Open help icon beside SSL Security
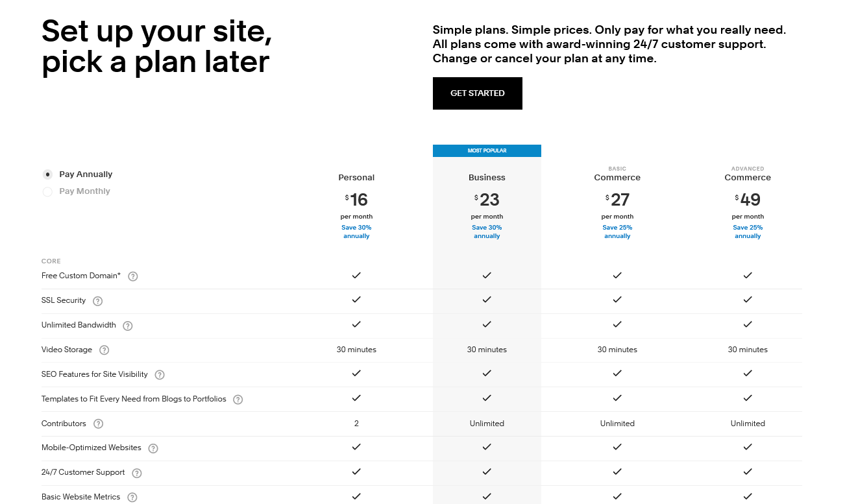 tap(98, 301)
